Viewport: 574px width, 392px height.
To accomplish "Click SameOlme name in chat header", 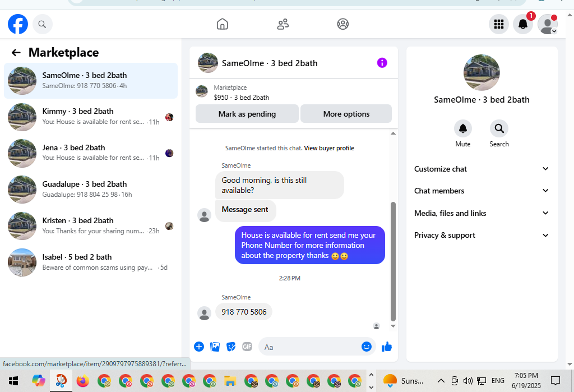I will (270, 63).
